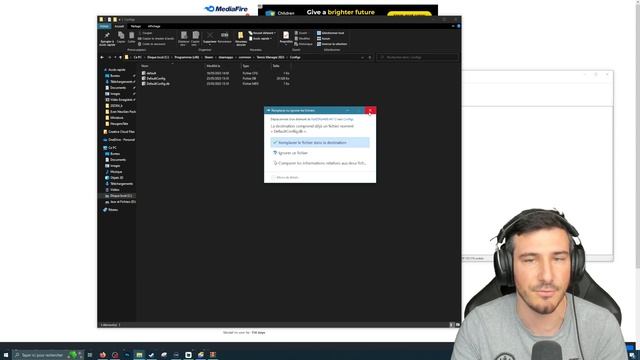Click Ce PC in the address bar path
Viewport: 640px width, 360px height.
(x=138, y=58)
